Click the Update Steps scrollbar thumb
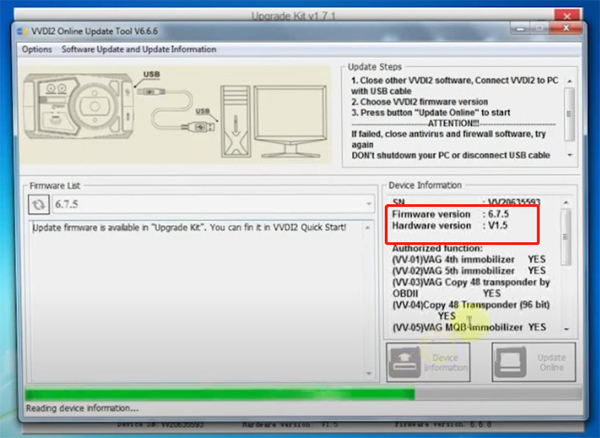Image resolution: width=600 pixels, height=438 pixels. click(x=569, y=114)
